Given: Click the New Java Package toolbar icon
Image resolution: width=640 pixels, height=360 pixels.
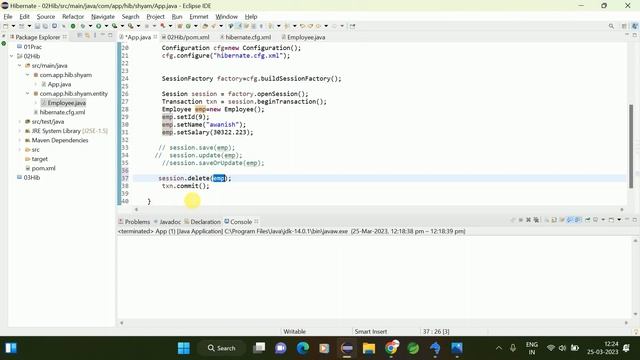Looking at the screenshot, I should click(x=180, y=26).
